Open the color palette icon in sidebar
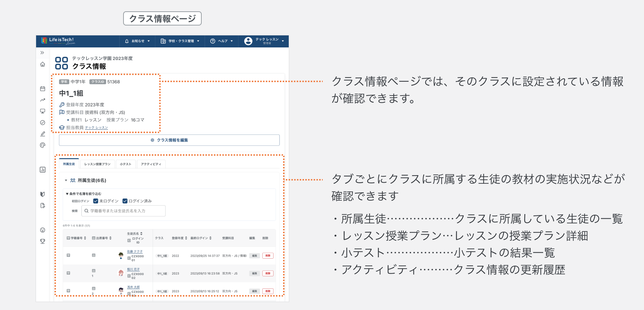The width and height of the screenshot is (644, 310). coord(42,145)
